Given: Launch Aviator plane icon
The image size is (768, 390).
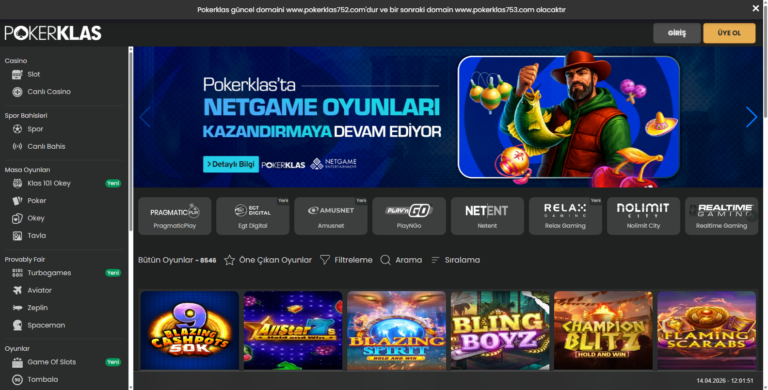Looking at the screenshot, I should coord(17,291).
